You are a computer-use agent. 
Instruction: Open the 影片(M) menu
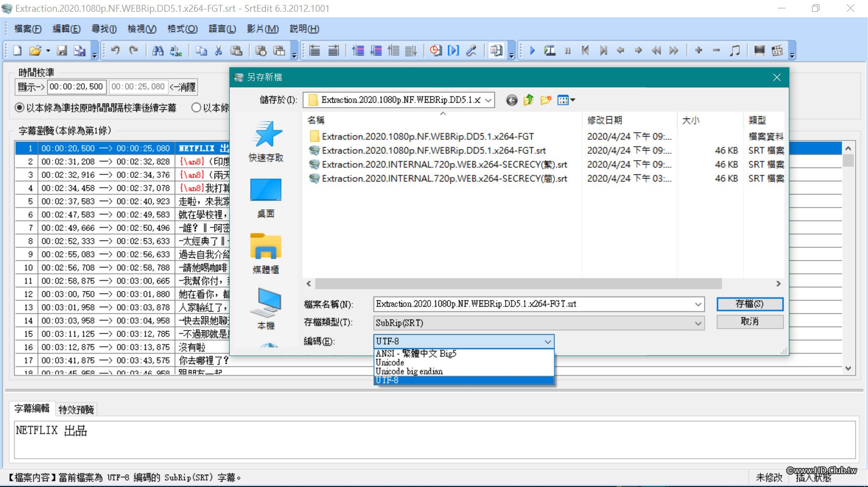[263, 29]
